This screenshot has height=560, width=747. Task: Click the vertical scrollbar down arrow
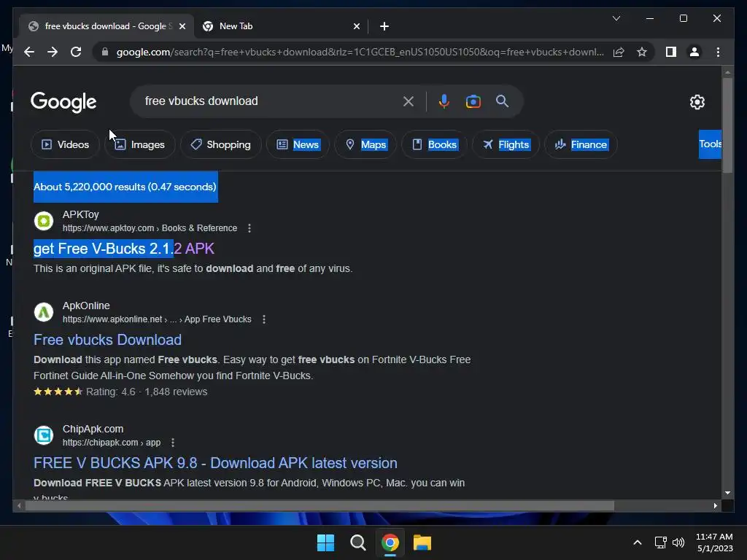(x=727, y=494)
